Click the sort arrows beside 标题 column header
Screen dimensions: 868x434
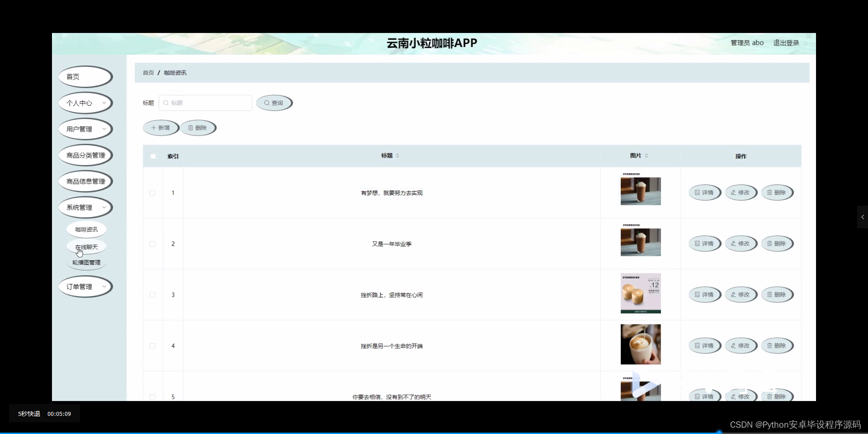point(397,155)
